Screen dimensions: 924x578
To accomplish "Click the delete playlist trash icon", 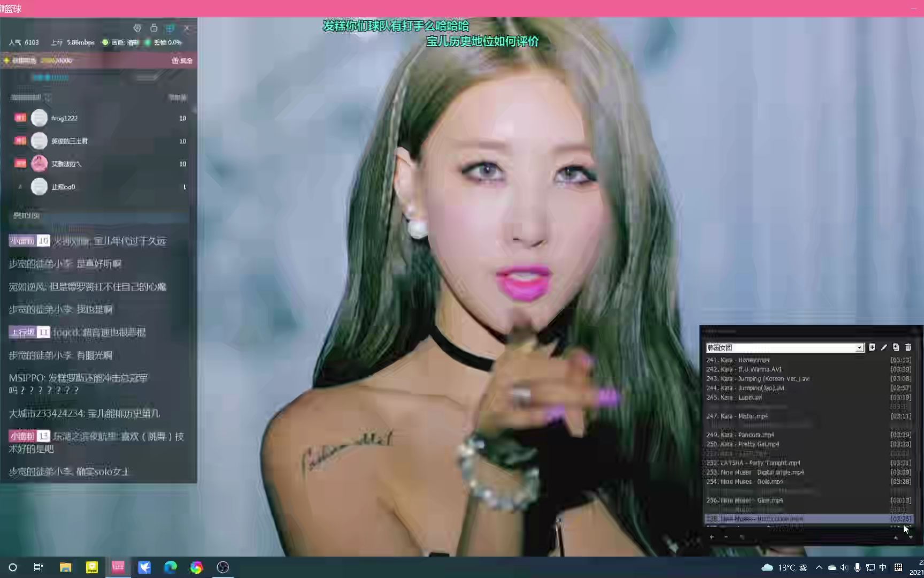I will click(x=908, y=347).
